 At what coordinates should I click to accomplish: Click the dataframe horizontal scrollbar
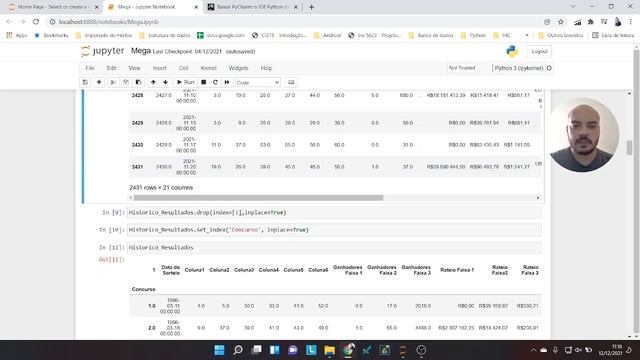258,198
